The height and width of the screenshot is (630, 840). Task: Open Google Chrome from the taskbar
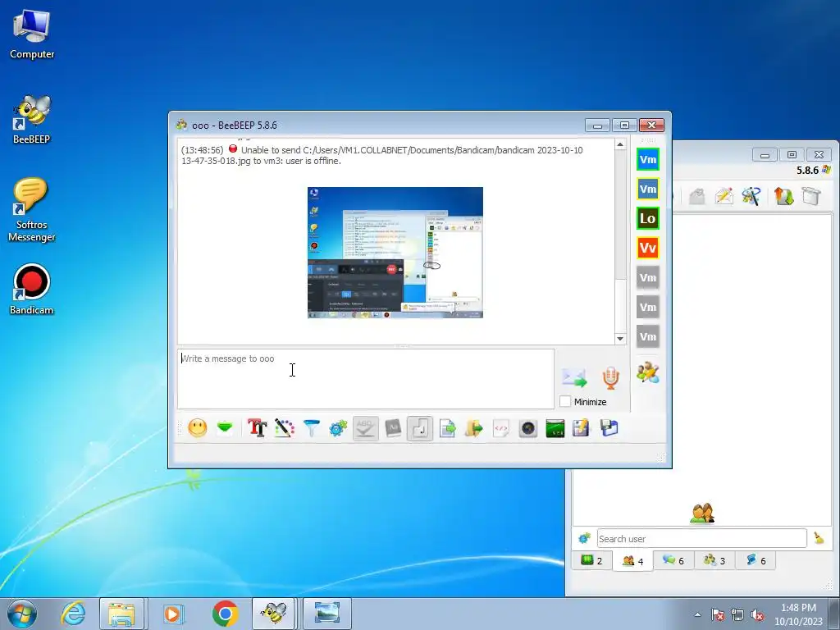[225, 614]
